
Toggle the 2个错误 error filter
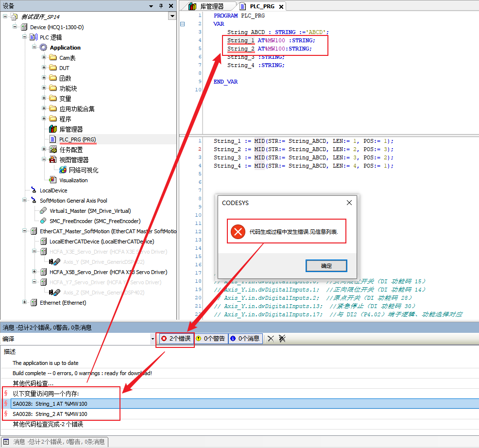coord(175,339)
